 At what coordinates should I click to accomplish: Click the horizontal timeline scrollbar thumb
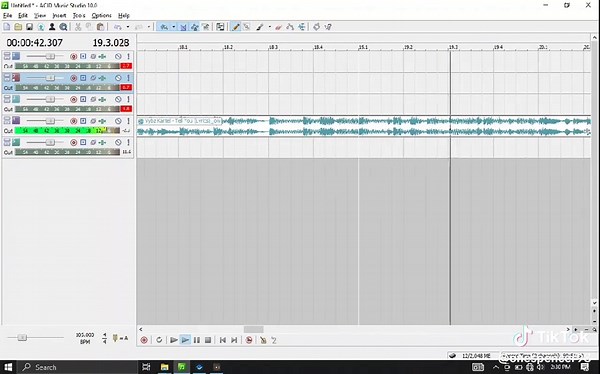tap(253, 329)
